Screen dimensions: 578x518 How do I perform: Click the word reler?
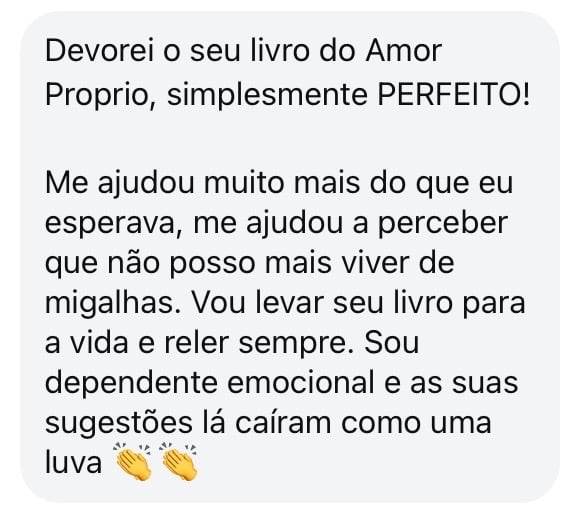[196, 343]
